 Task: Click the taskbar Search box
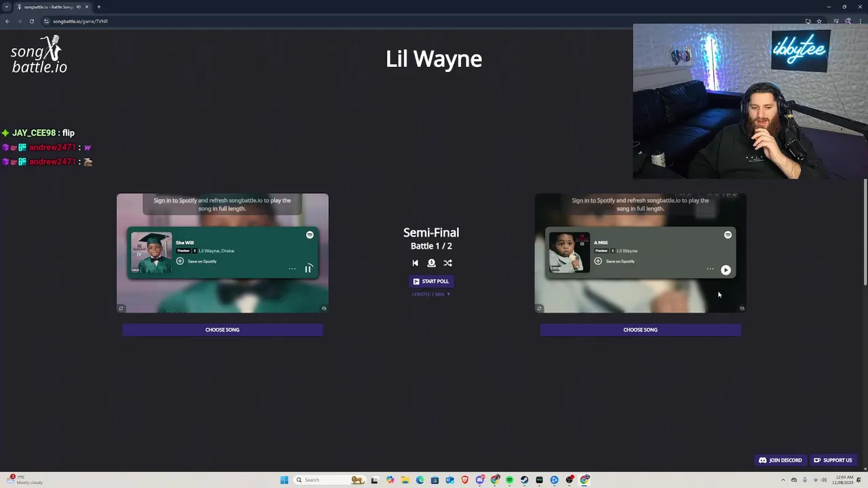click(330, 480)
